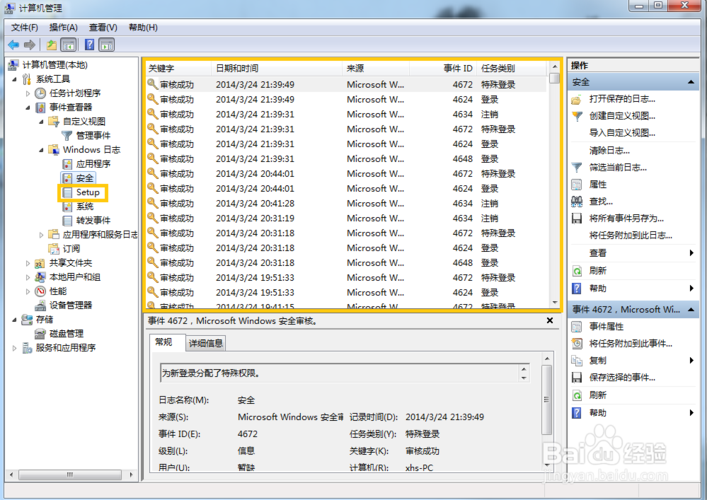This screenshot has width=707, height=500.
Task: Click 将任务附加到此日志 action
Action: 630,235
